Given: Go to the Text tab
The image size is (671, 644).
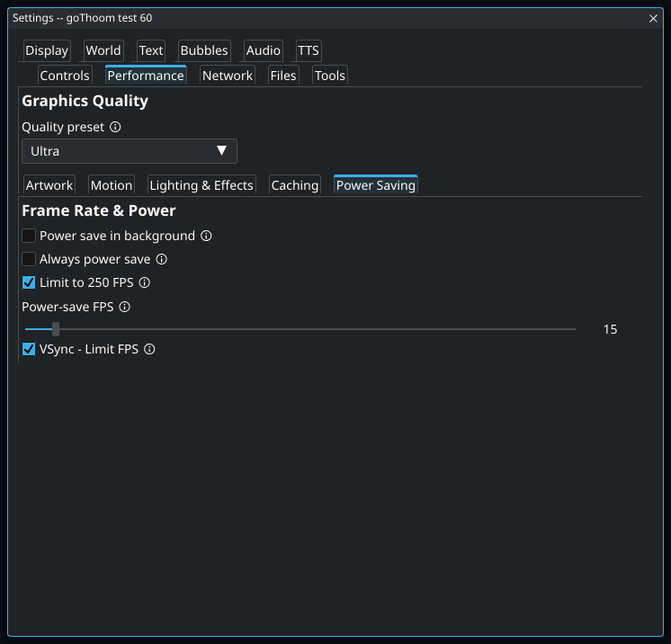Looking at the screenshot, I should pyautogui.click(x=151, y=50).
